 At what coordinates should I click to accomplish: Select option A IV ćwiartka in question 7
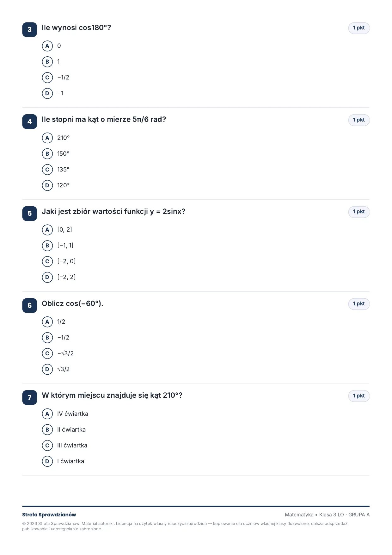(47, 414)
